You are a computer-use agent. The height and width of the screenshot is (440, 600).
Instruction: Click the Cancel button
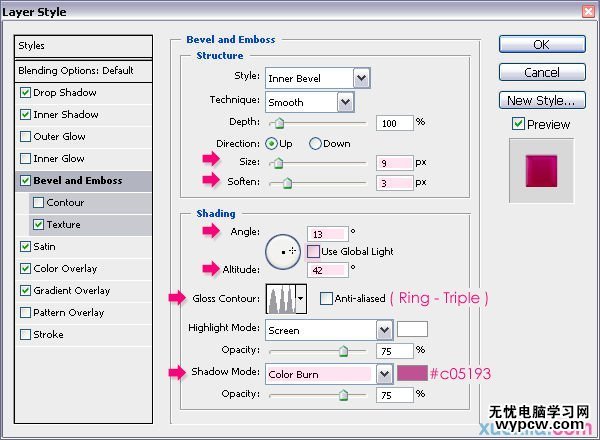(x=542, y=72)
